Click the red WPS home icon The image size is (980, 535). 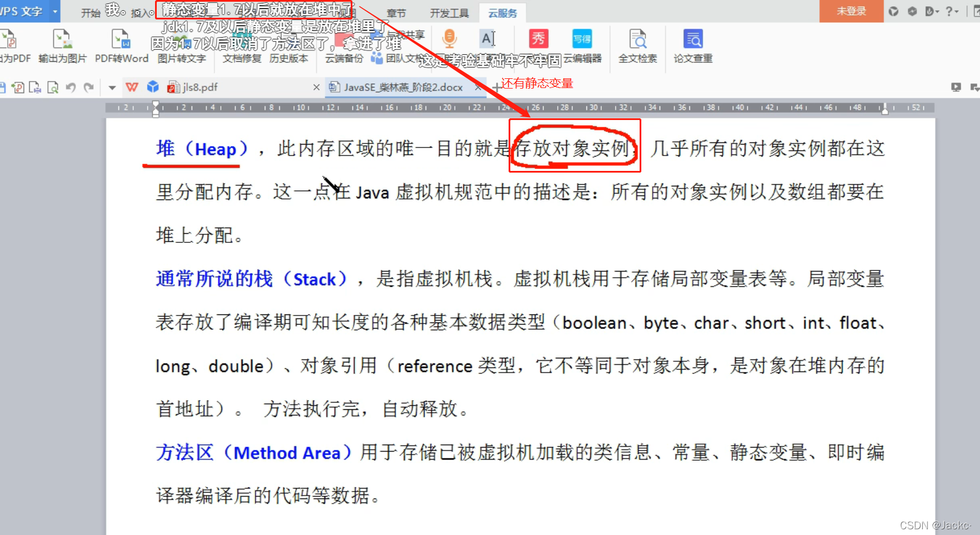point(132,87)
